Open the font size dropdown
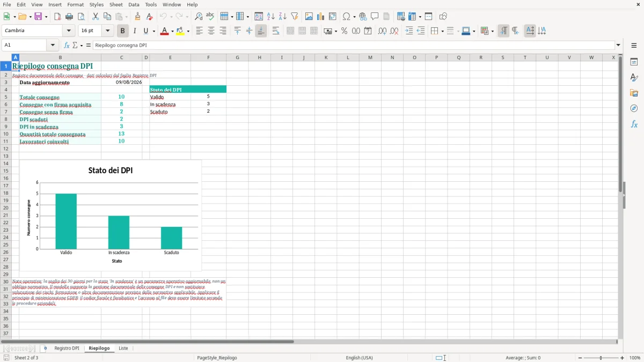This screenshot has width=644, height=362. click(x=107, y=31)
